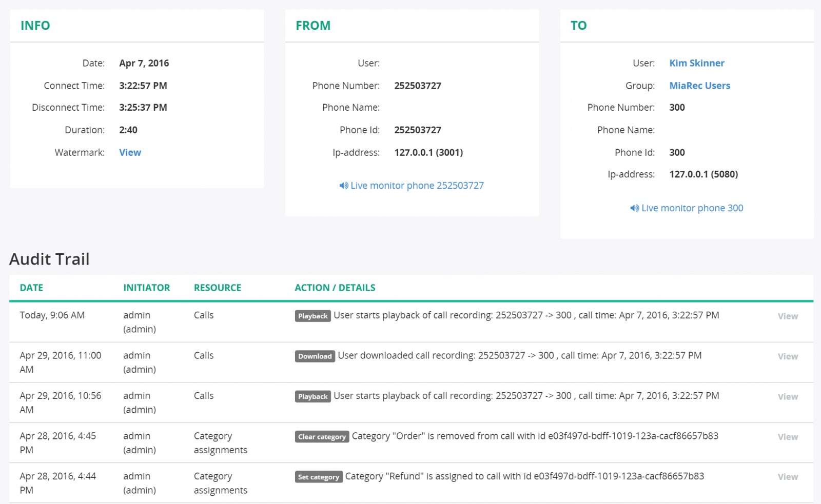
Task: Click the RESOURCE column header
Action: 217,288
